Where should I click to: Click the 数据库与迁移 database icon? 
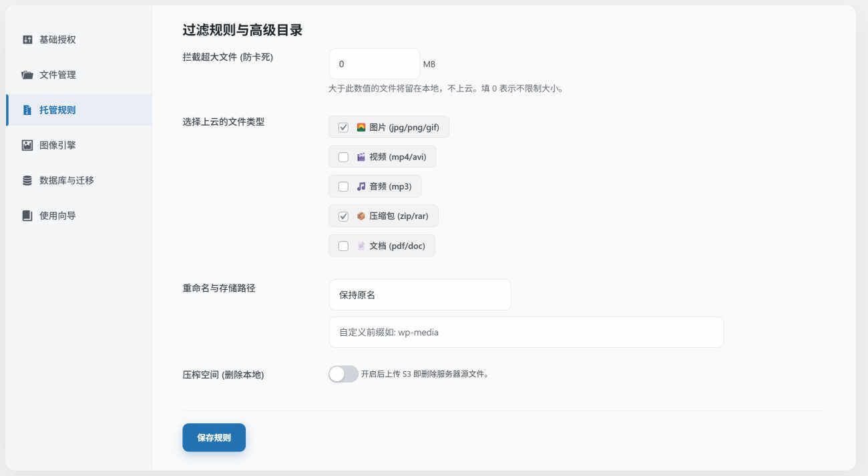pyautogui.click(x=27, y=180)
